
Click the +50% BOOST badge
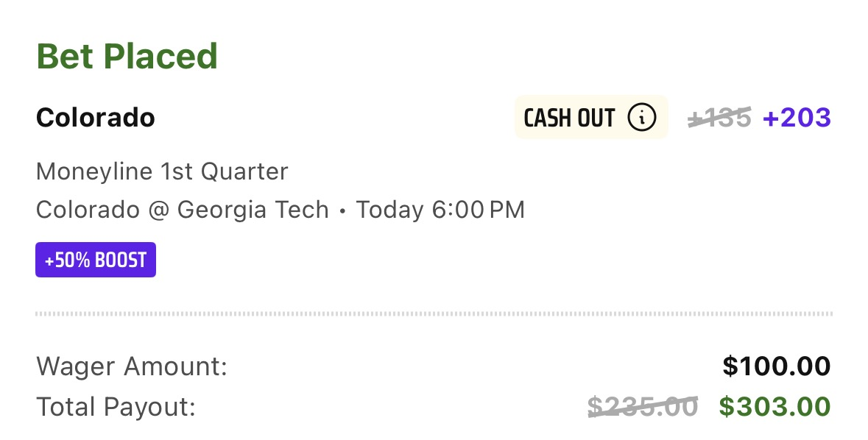[x=96, y=260]
